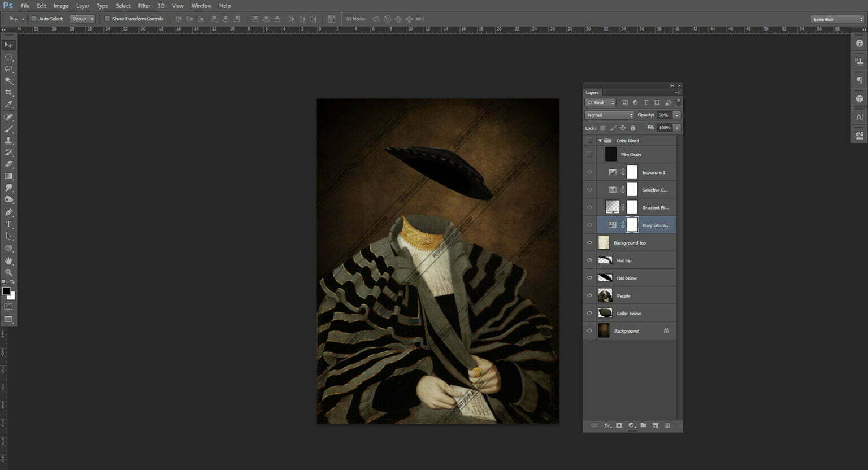
Task: Click the add layer mask icon
Action: 619,425
